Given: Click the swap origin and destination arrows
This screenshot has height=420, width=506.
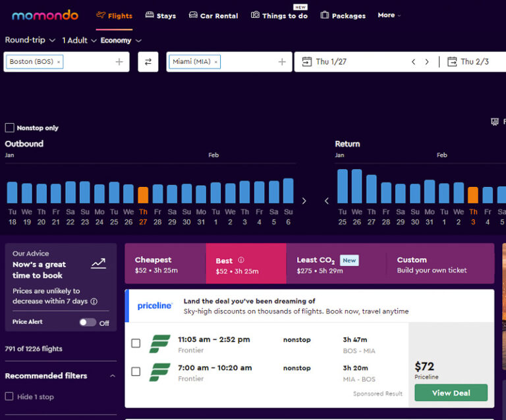Looking at the screenshot, I should click(148, 62).
